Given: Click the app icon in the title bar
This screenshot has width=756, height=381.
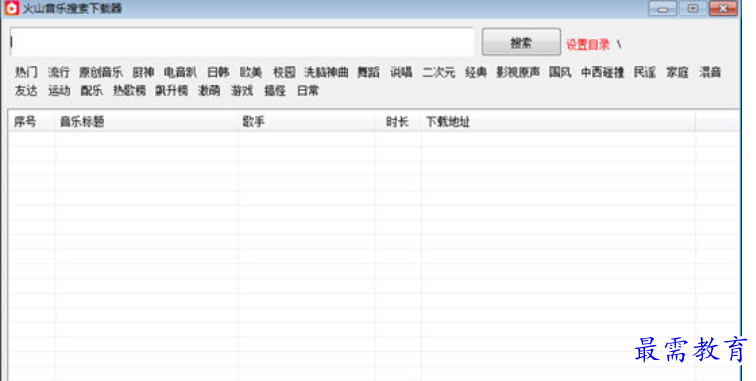Looking at the screenshot, I should (12, 8).
